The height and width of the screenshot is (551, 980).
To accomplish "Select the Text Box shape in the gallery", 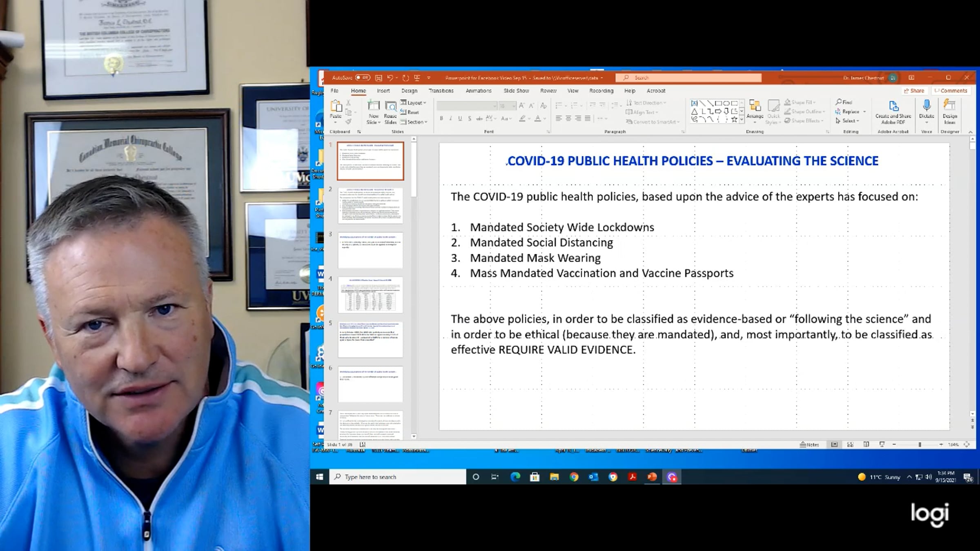I will tap(694, 103).
